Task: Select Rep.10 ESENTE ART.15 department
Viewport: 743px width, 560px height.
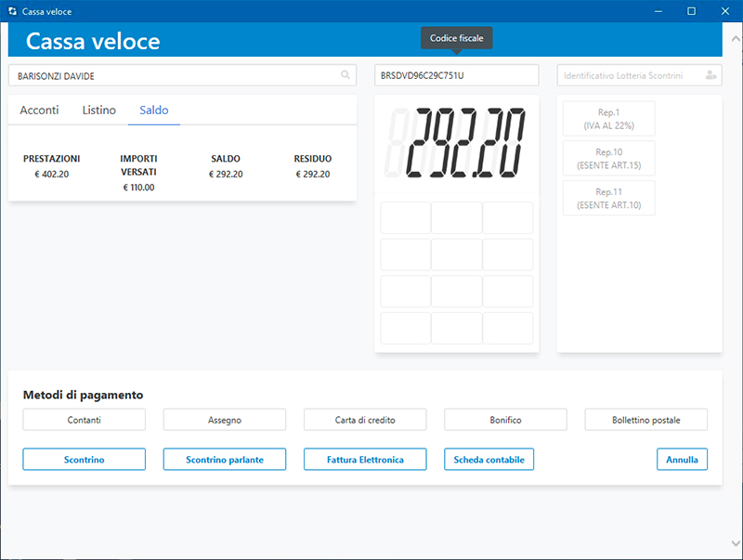Action: click(x=608, y=159)
